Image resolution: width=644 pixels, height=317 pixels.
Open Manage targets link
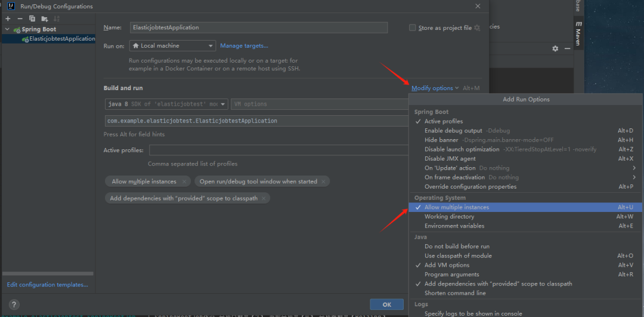pos(244,45)
